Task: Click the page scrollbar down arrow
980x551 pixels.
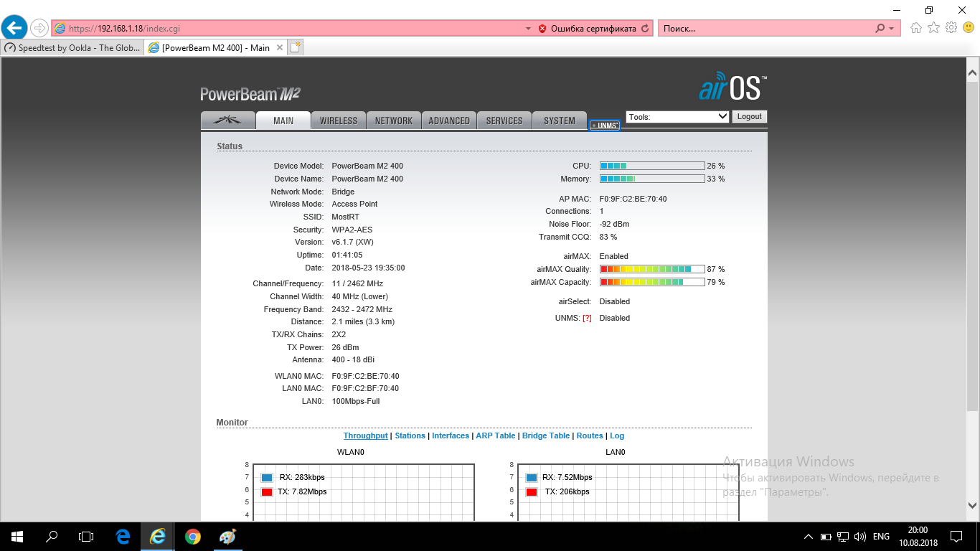Action: click(x=973, y=504)
